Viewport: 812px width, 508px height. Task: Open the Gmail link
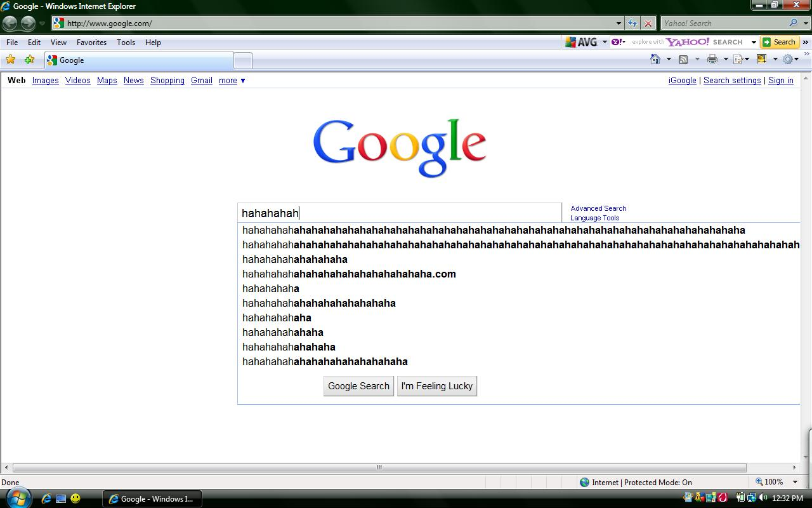tap(202, 81)
